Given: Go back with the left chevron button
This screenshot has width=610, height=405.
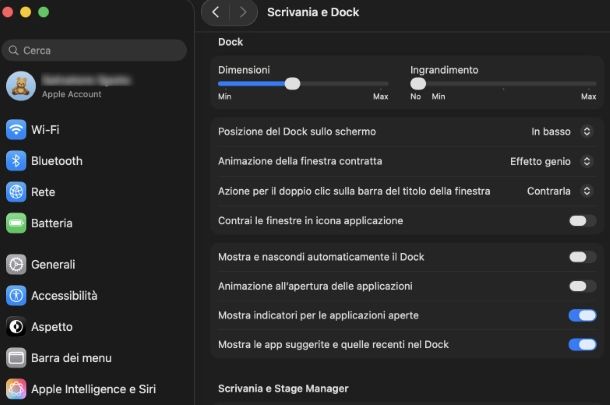Looking at the screenshot, I should pyautogui.click(x=216, y=12).
